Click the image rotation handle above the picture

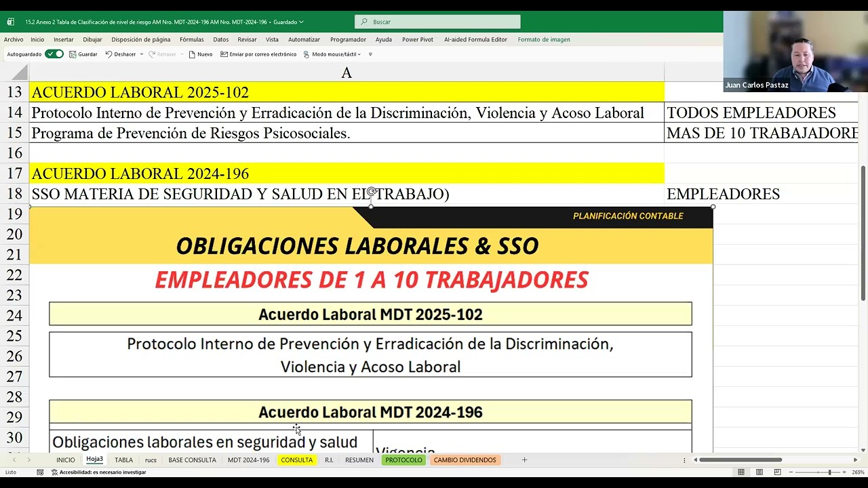click(x=371, y=191)
